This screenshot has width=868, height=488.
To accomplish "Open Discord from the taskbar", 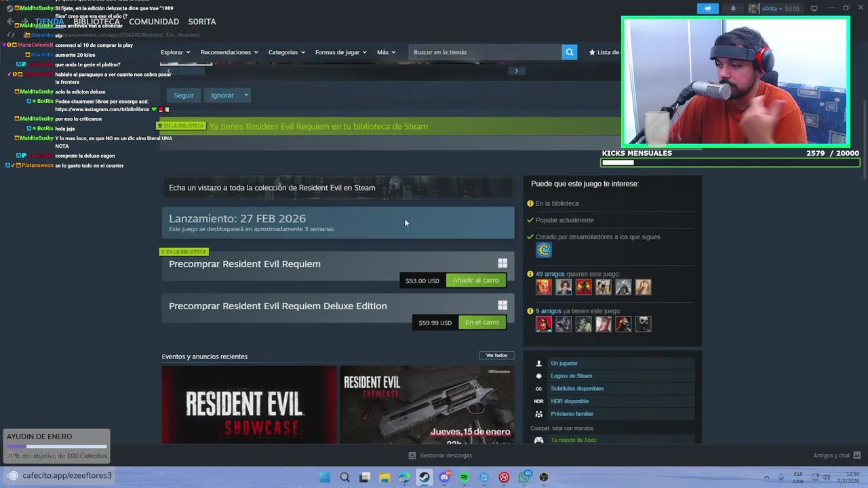I will point(444,477).
